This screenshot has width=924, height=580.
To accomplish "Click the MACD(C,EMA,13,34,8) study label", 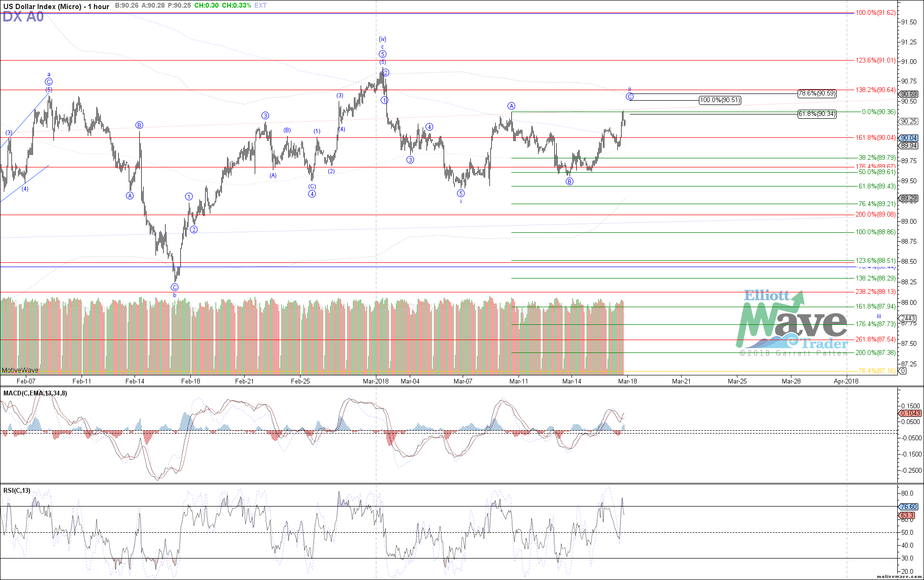I will (35, 394).
